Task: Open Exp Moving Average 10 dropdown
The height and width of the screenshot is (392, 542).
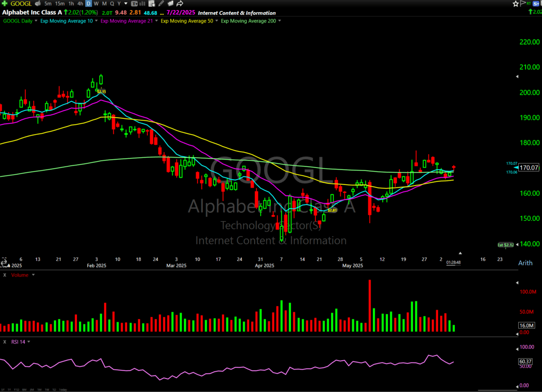Action: click(97, 21)
